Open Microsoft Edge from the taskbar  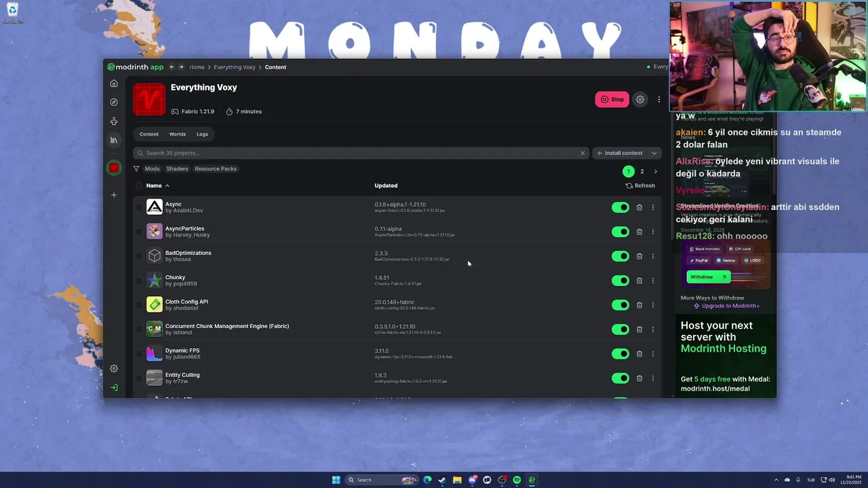[x=427, y=480]
